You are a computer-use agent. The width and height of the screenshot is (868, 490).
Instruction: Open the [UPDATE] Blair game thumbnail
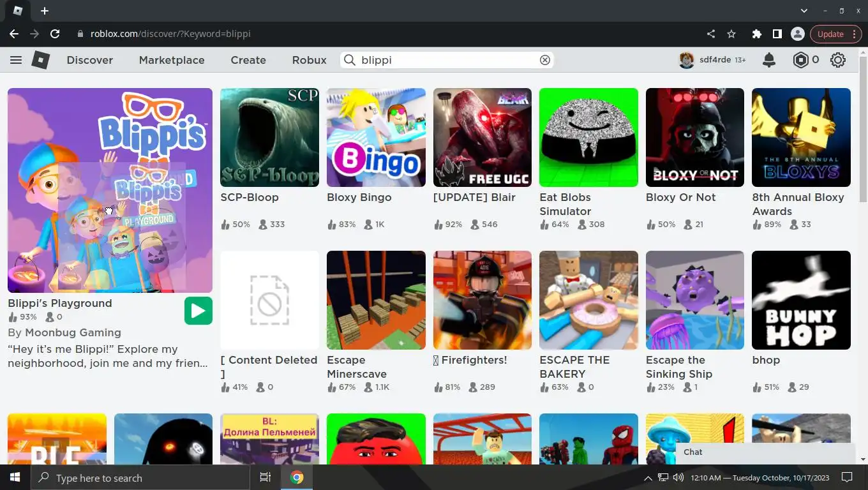click(483, 137)
